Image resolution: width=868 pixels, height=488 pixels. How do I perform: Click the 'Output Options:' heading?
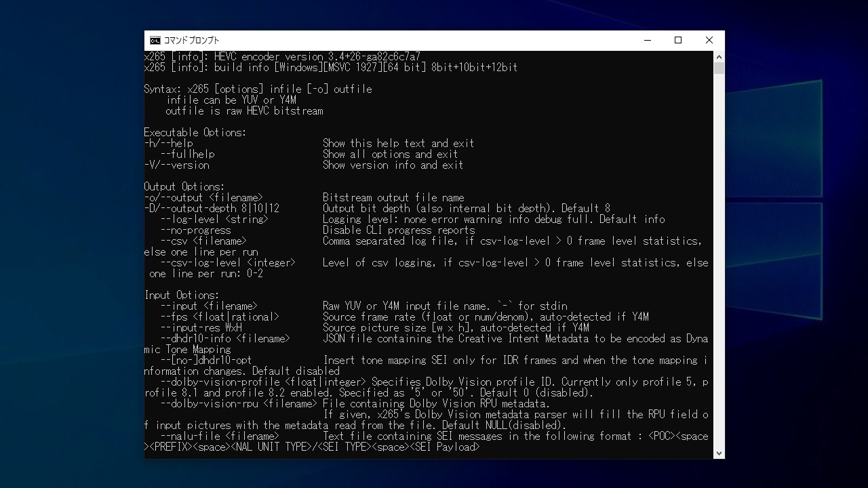click(184, 187)
